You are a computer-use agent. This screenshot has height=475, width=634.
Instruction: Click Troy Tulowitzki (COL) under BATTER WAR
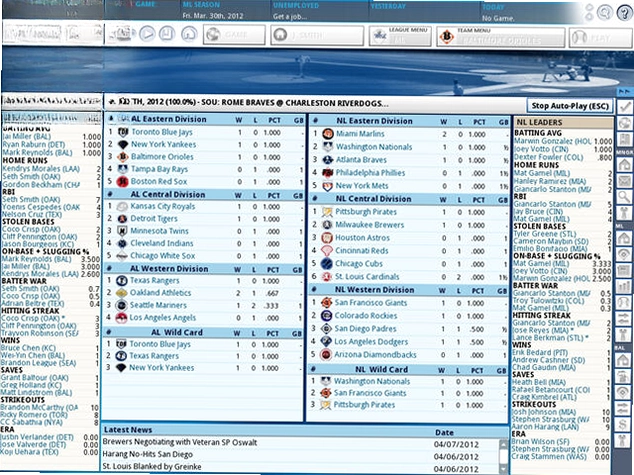click(549, 300)
